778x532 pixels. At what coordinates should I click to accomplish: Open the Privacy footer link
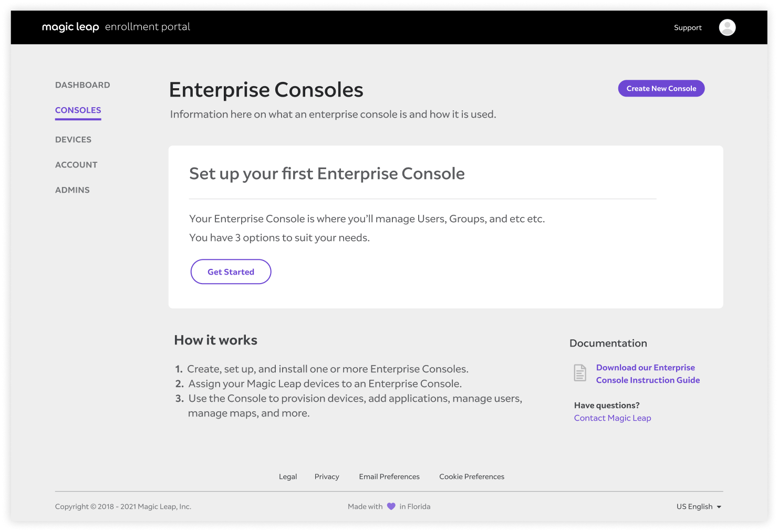(327, 477)
